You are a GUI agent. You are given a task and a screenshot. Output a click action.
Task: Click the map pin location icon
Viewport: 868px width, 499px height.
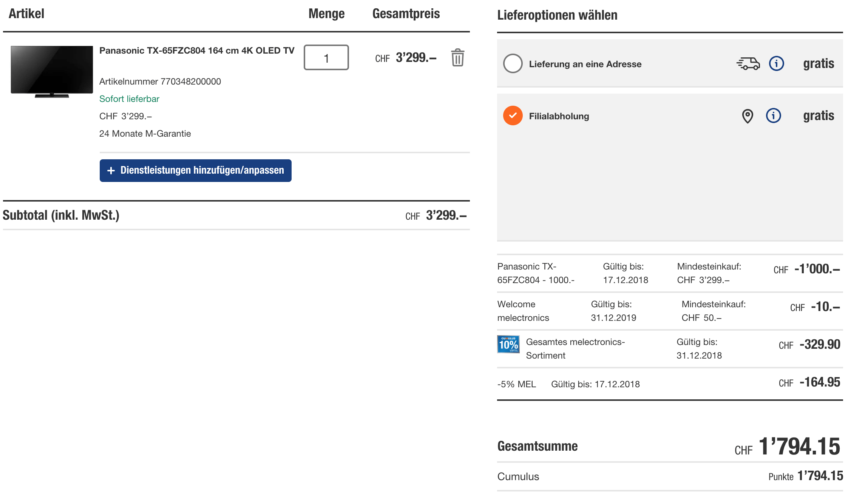click(x=747, y=116)
